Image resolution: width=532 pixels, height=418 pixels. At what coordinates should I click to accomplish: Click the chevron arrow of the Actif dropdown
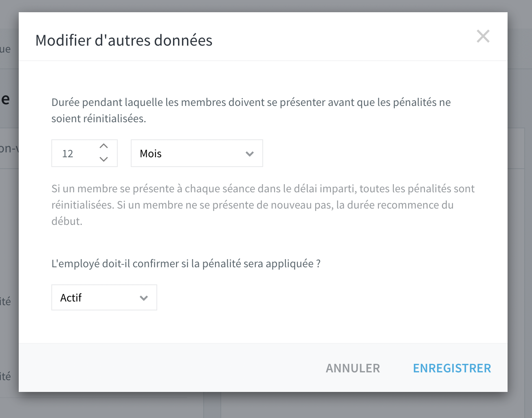[143, 298]
